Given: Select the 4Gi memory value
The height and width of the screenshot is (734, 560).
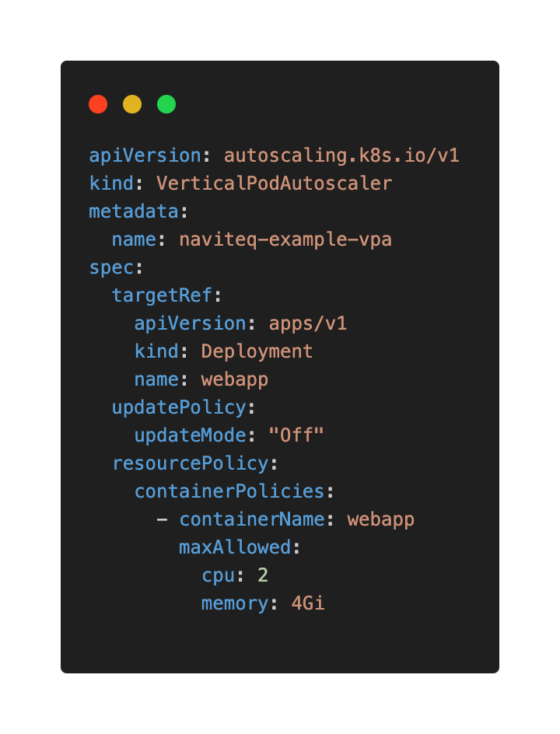Looking at the screenshot, I should coord(308,603).
